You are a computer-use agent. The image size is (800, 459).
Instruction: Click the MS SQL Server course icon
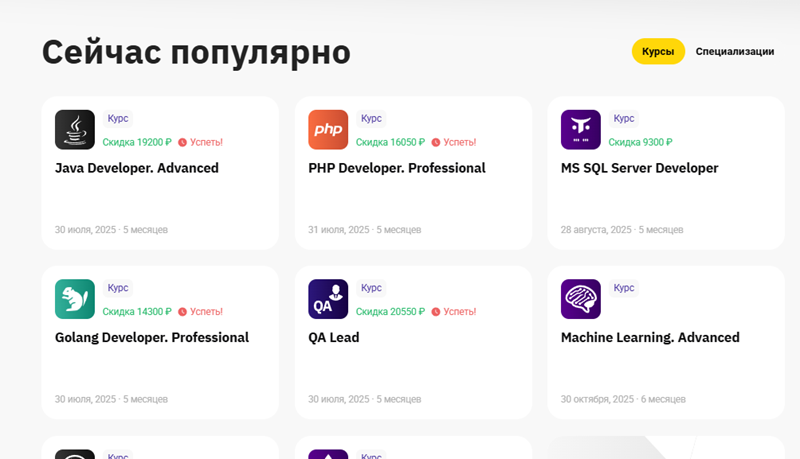pyautogui.click(x=581, y=130)
